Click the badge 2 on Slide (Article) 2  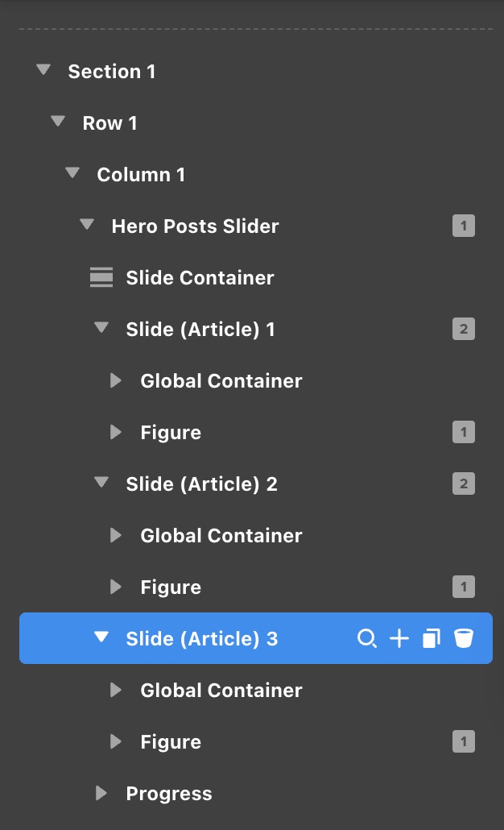tap(464, 483)
